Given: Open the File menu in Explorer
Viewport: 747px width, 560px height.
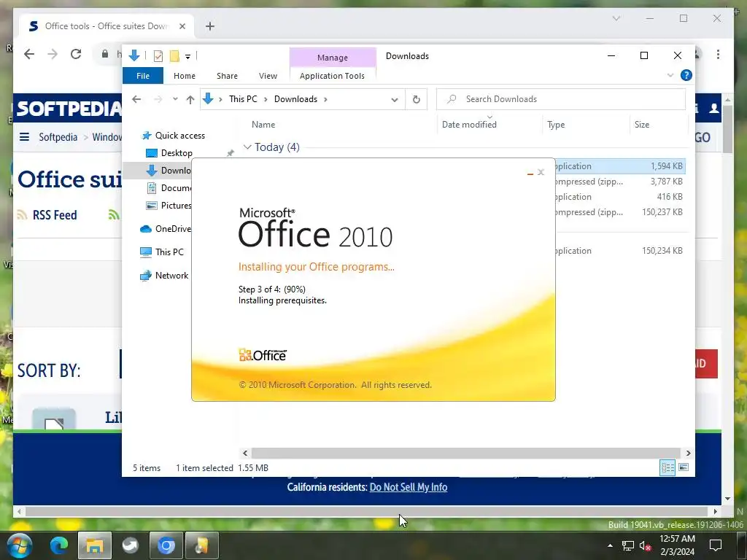Looking at the screenshot, I should click(x=143, y=76).
